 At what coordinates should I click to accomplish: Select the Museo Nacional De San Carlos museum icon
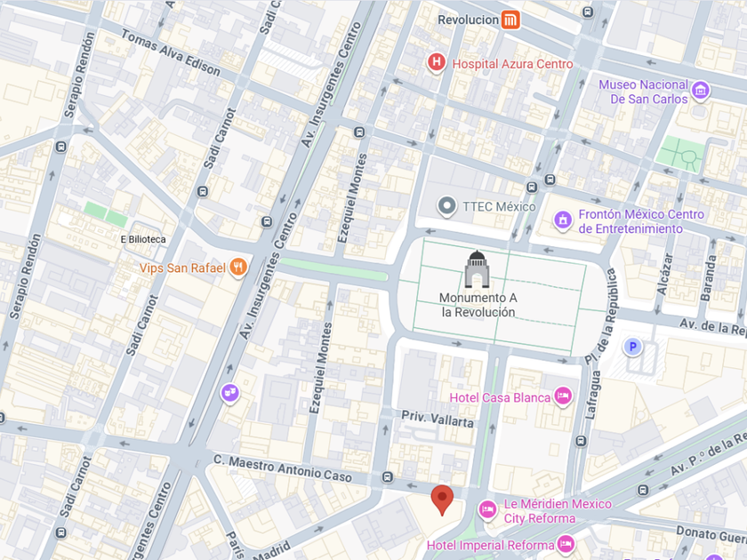[x=701, y=91]
